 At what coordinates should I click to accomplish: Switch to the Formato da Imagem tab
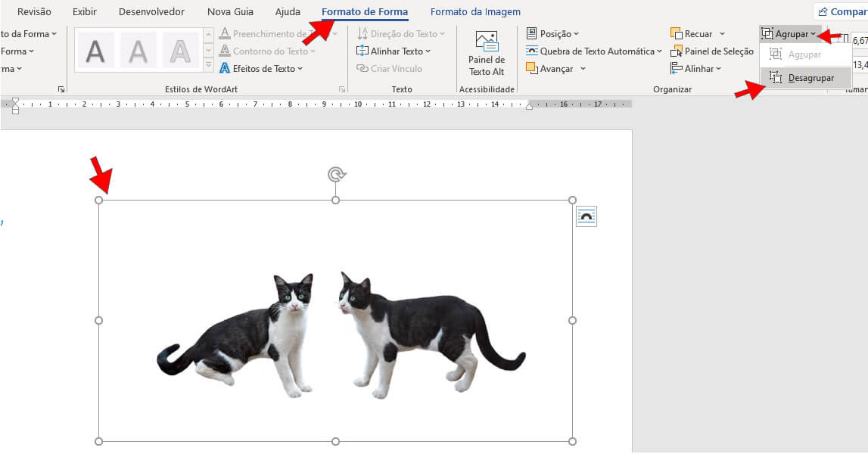click(x=475, y=11)
